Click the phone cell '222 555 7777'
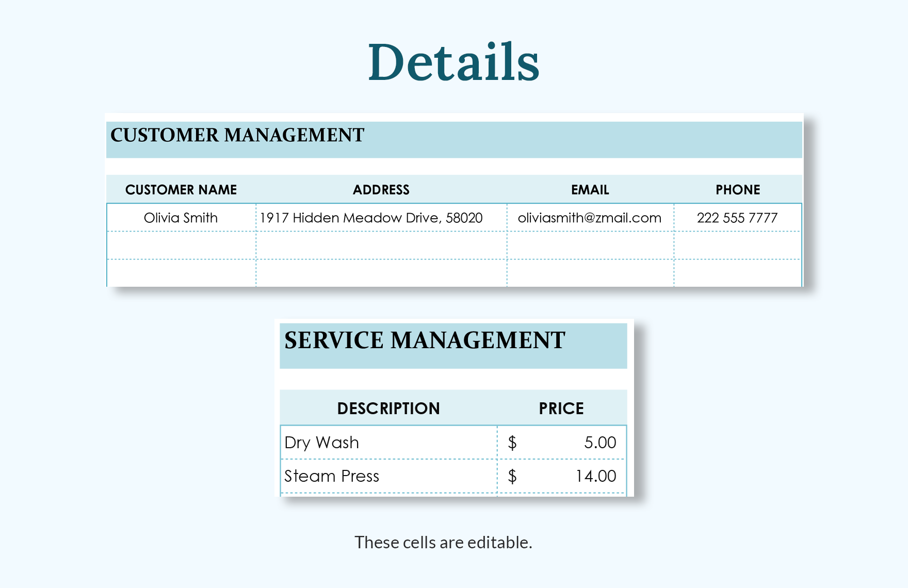The width and height of the screenshot is (908, 588). pos(738,218)
